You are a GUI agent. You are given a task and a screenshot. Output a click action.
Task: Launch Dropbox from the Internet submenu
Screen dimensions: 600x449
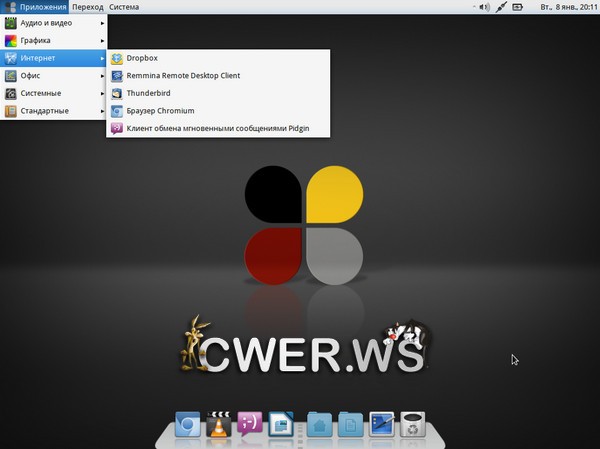(x=142, y=58)
